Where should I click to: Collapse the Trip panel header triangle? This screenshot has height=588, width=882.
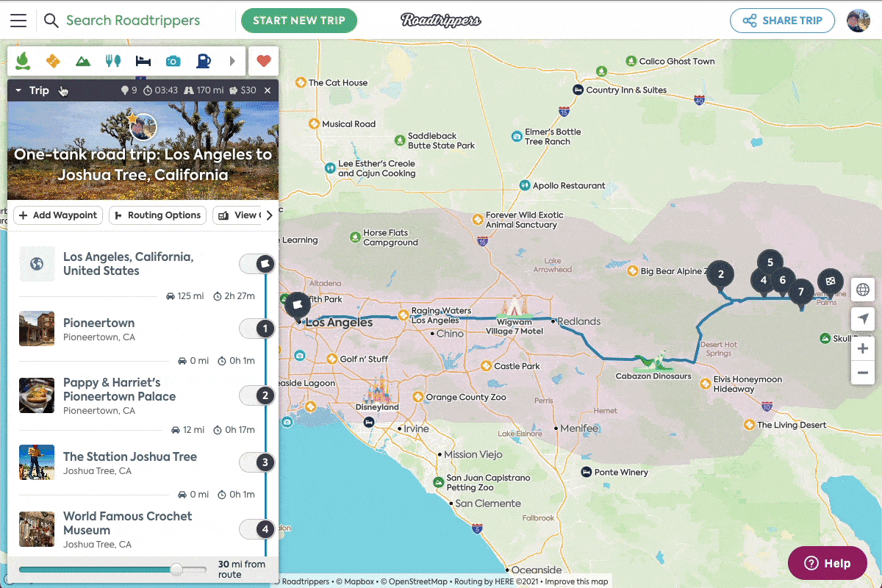pyautogui.click(x=18, y=90)
